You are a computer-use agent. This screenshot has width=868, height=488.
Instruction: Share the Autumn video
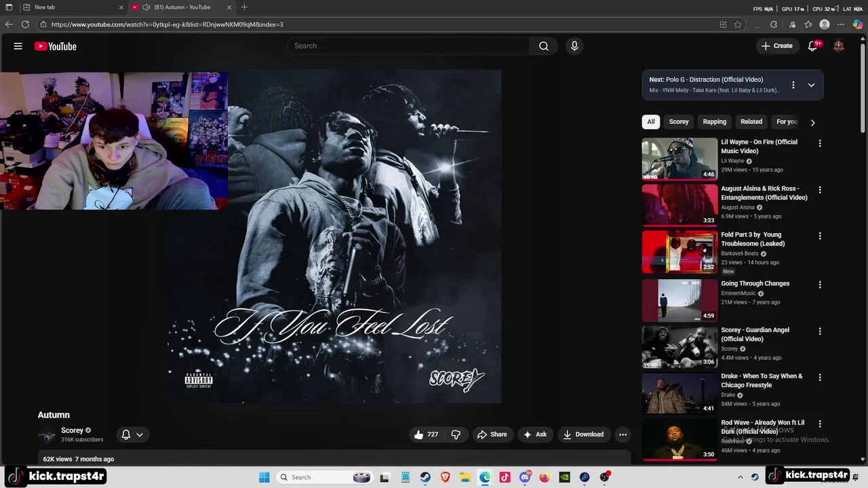point(492,434)
